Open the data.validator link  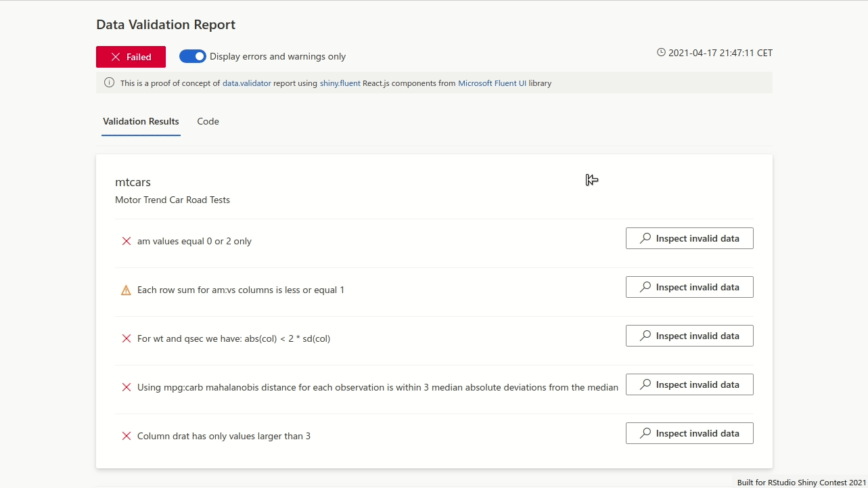[247, 83]
